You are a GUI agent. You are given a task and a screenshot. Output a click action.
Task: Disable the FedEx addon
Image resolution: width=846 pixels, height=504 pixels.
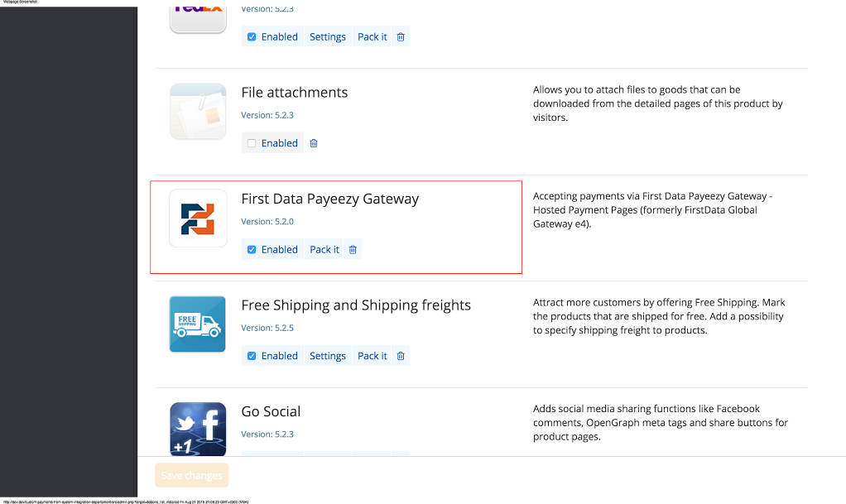[x=251, y=36]
